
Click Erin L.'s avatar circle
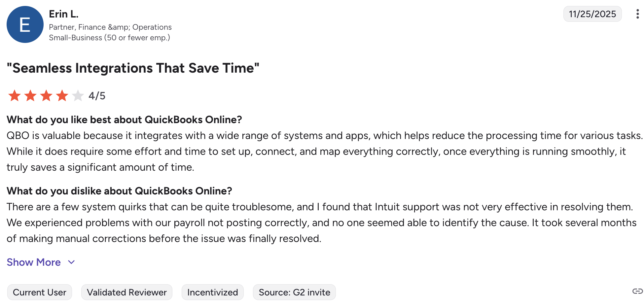pyautogui.click(x=25, y=24)
